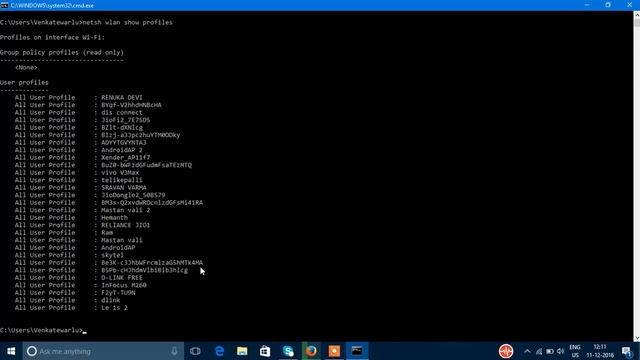Click the scrollbar up arrow in cmd
Screen dimensions: 640x360
pyautogui.click(x=636, y=15)
